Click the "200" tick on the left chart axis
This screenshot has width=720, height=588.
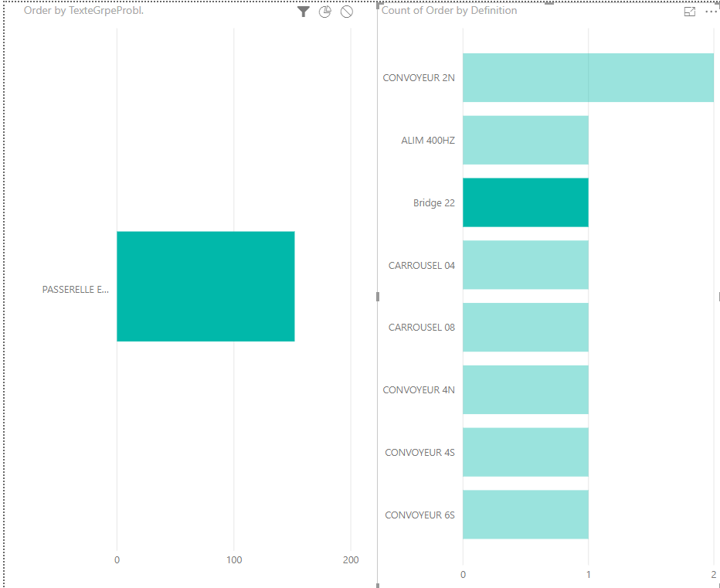tap(351, 559)
